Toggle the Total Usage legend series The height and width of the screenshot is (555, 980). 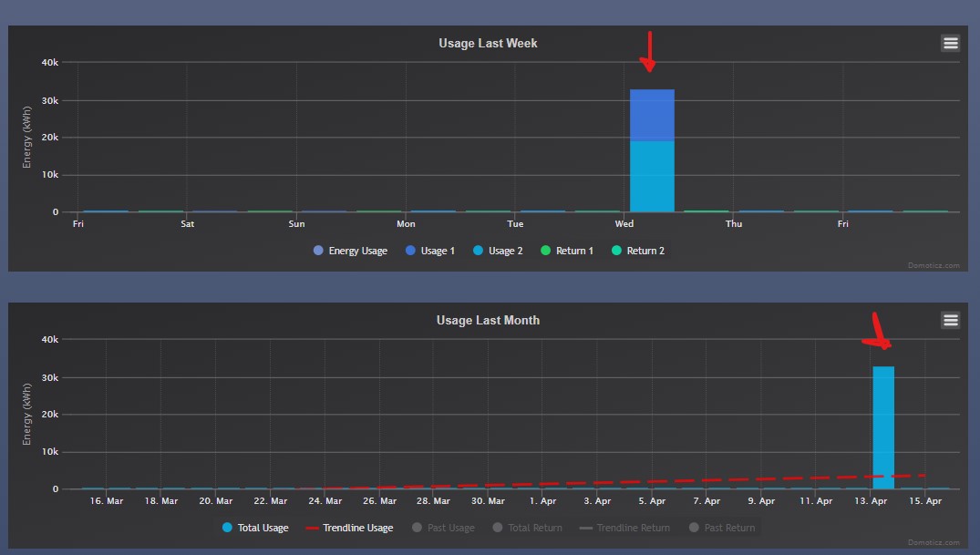[255, 528]
